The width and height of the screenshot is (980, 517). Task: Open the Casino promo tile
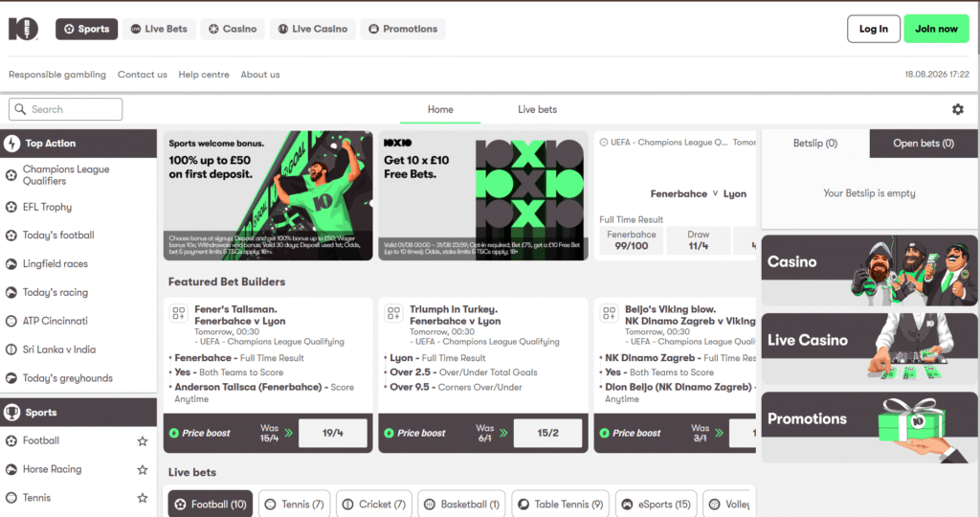[869, 270]
